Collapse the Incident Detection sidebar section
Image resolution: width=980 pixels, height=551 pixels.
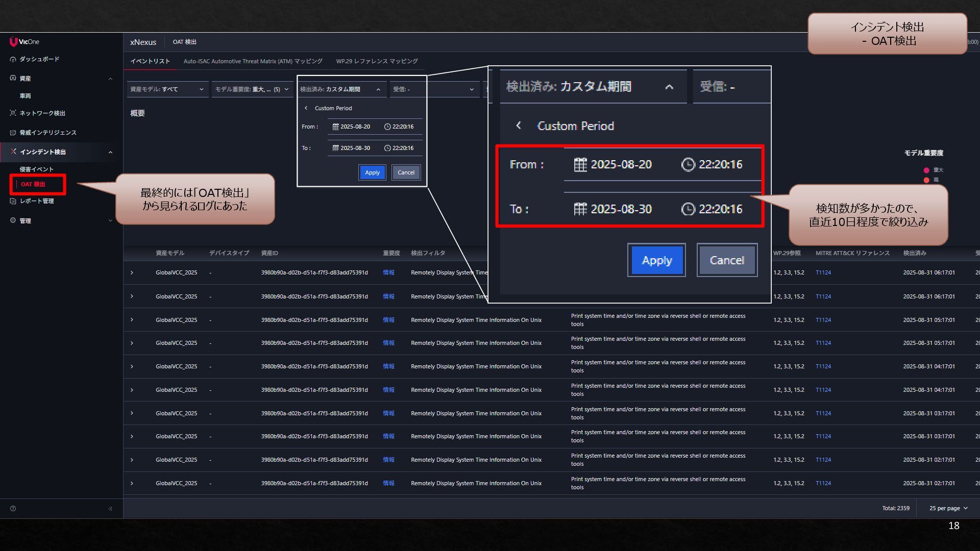pos(110,152)
